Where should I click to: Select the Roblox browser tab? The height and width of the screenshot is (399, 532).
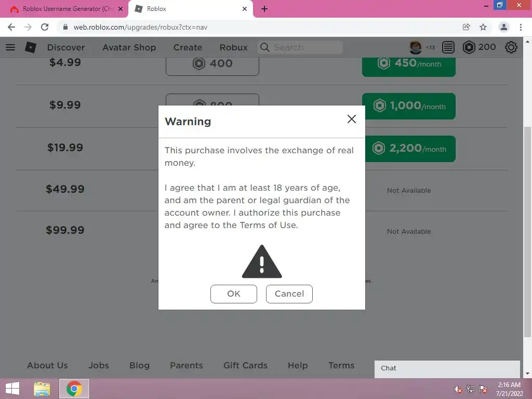[190, 9]
